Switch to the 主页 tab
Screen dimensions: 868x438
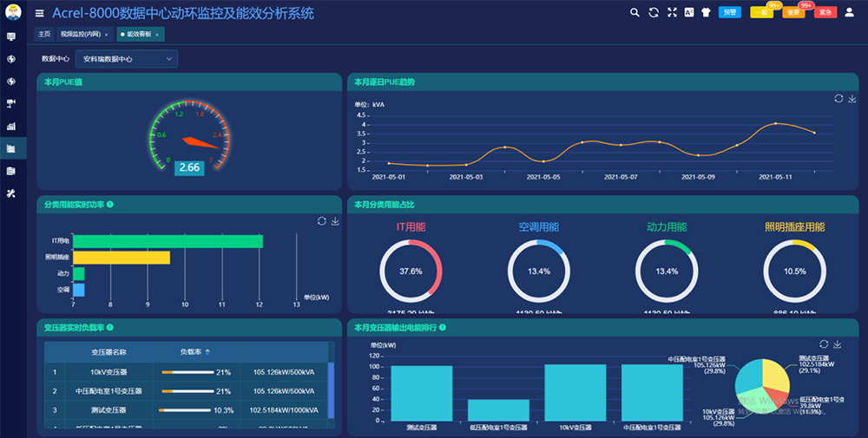pos(43,34)
